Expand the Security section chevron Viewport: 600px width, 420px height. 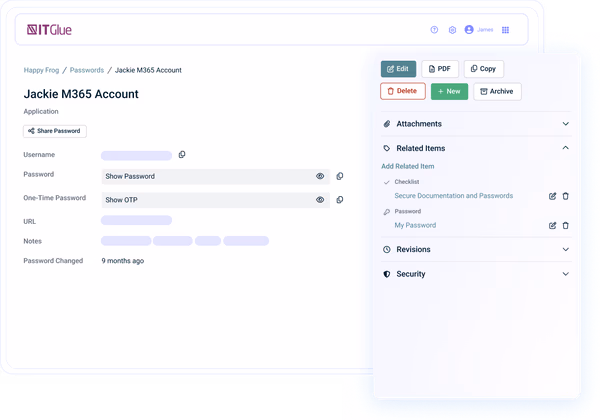[x=566, y=274]
